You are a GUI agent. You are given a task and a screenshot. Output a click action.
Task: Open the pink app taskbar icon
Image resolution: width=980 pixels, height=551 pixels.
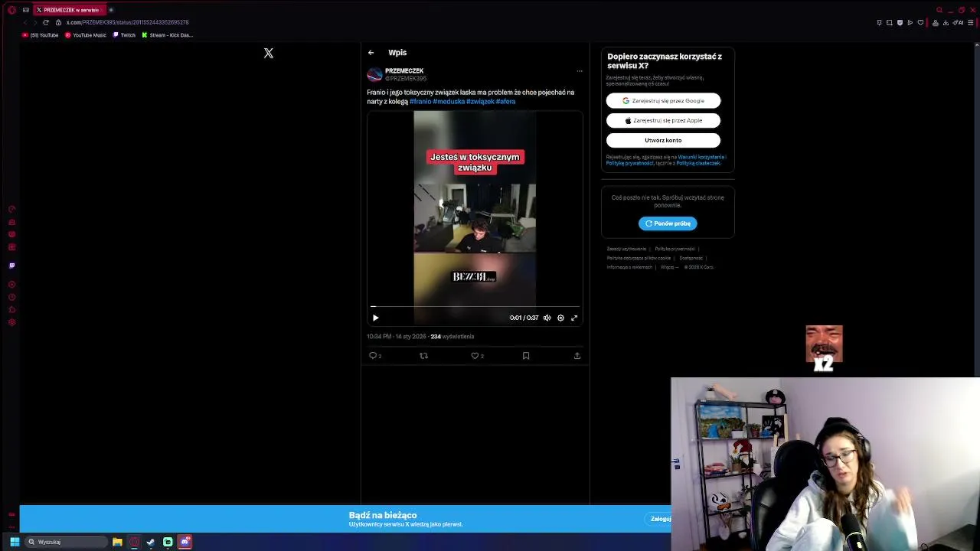(x=185, y=542)
